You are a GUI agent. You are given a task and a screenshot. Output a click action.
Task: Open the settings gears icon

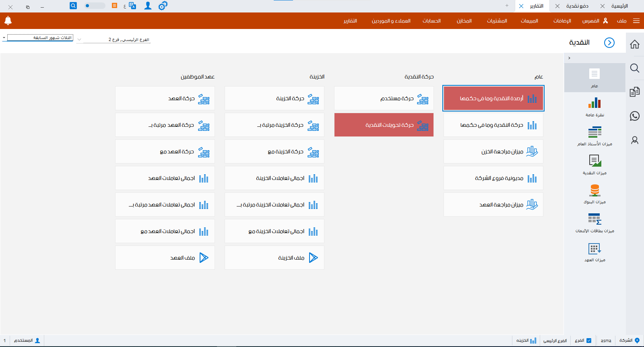(x=163, y=6)
